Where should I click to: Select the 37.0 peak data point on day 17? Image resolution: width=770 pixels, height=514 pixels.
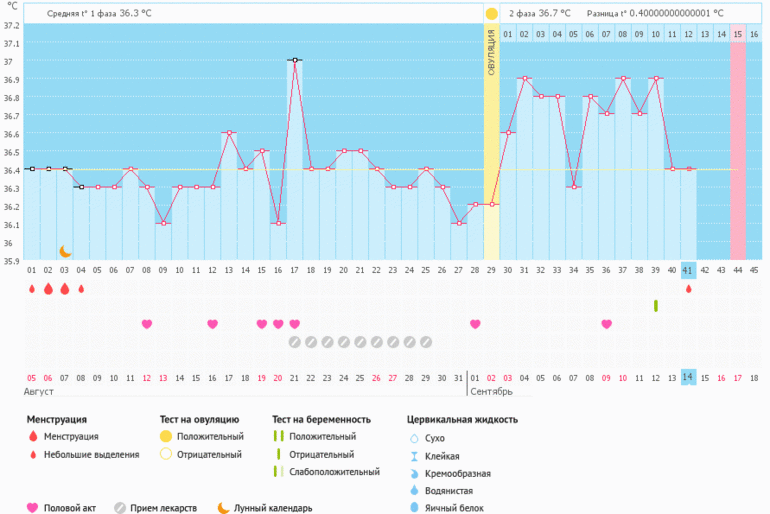click(x=295, y=60)
